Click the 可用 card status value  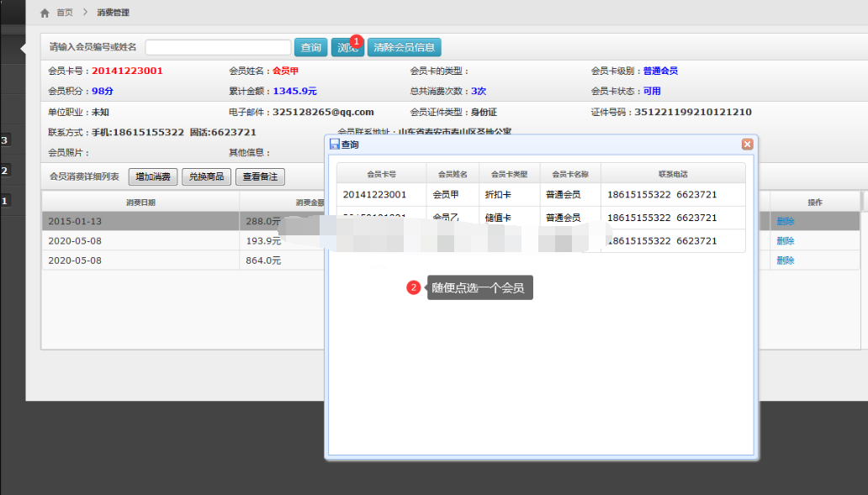click(652, 92)
